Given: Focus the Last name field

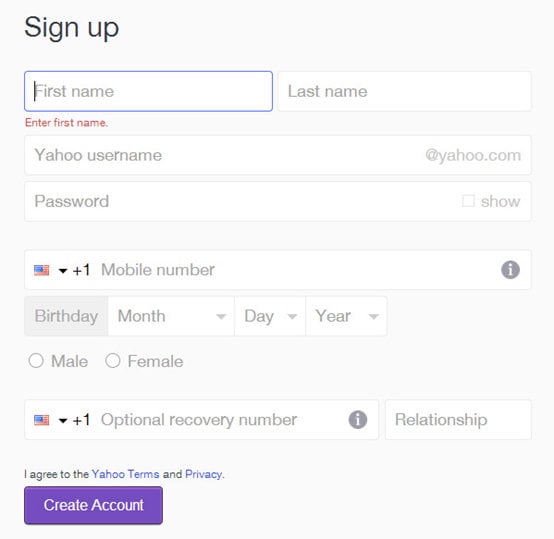Looking at the screenshot, I should click(x=405, y=91).
